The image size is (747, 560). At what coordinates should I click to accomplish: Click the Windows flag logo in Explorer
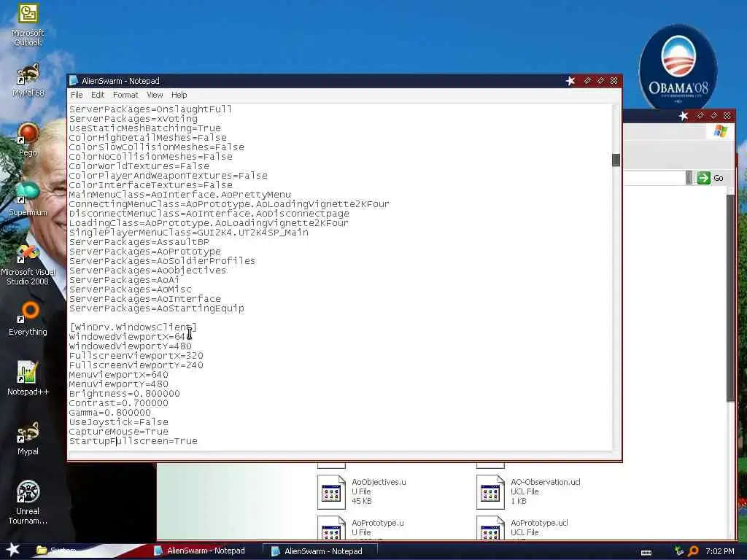pos(721,131)
